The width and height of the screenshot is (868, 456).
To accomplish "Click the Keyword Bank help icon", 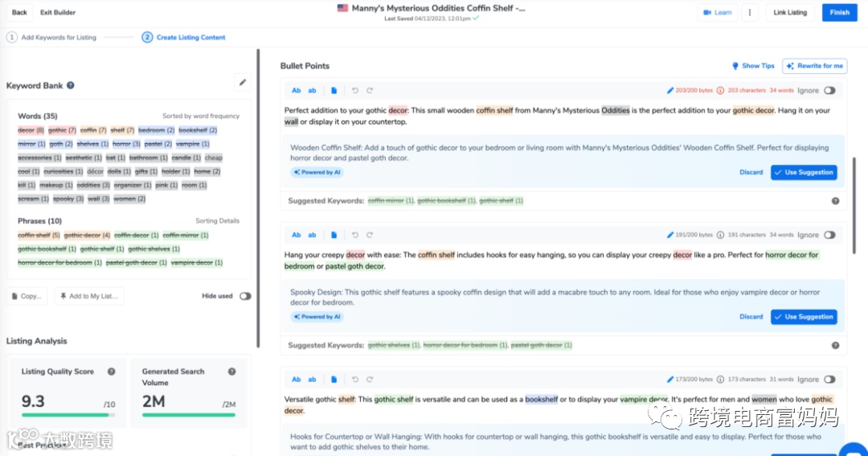I will [70, 85].
